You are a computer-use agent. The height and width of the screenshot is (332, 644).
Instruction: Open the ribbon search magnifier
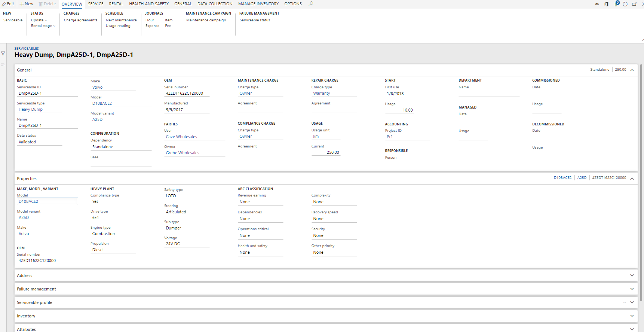[x=311, y=4]
